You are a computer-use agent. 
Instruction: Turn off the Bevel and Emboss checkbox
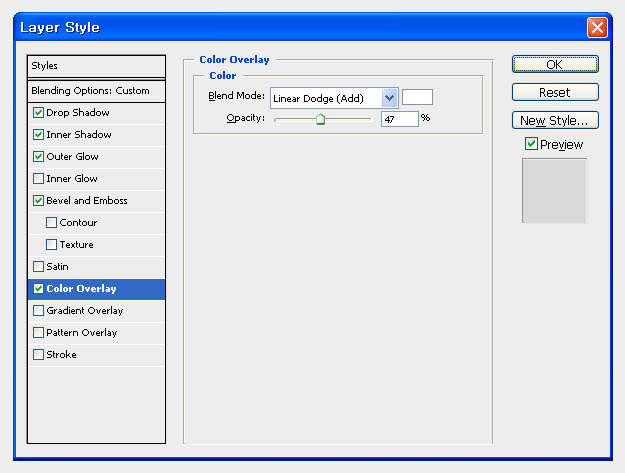coord(38,200)
